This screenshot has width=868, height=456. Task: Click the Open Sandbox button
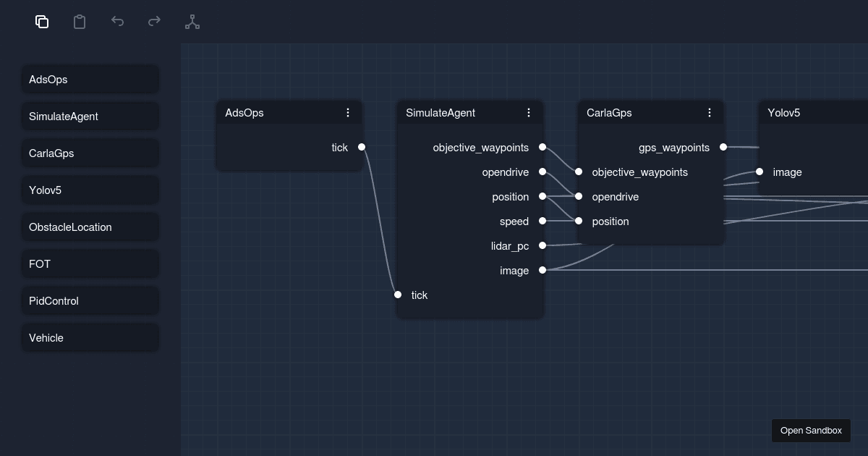coord(811,430)
